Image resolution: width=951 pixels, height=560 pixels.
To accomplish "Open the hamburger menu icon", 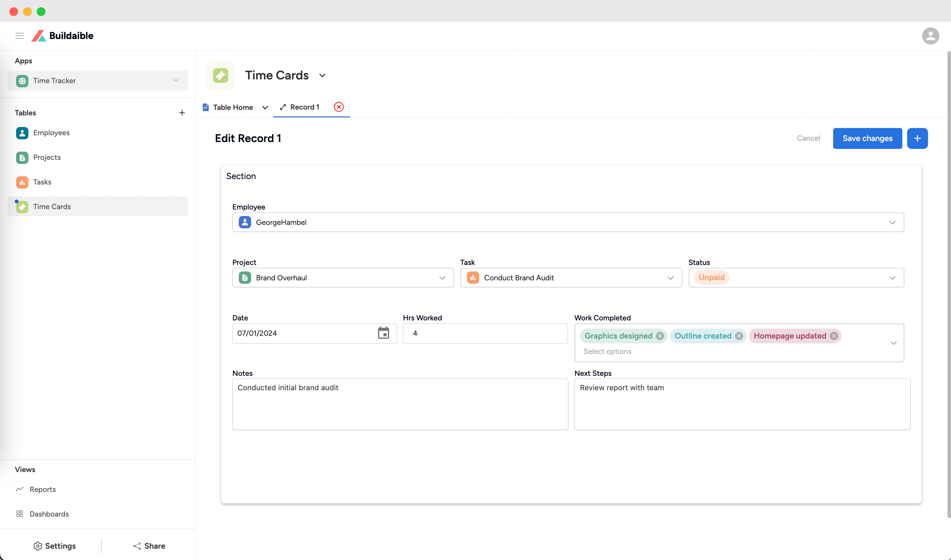I will (20, 36).
